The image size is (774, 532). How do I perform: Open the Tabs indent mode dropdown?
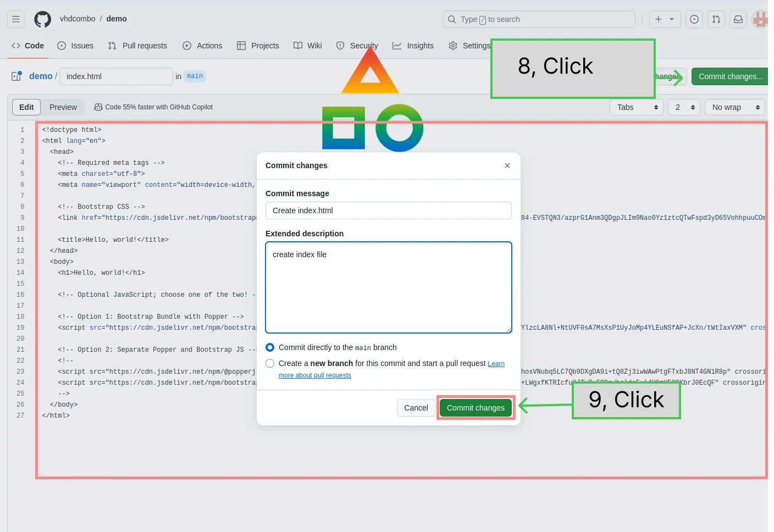point(637,107)
